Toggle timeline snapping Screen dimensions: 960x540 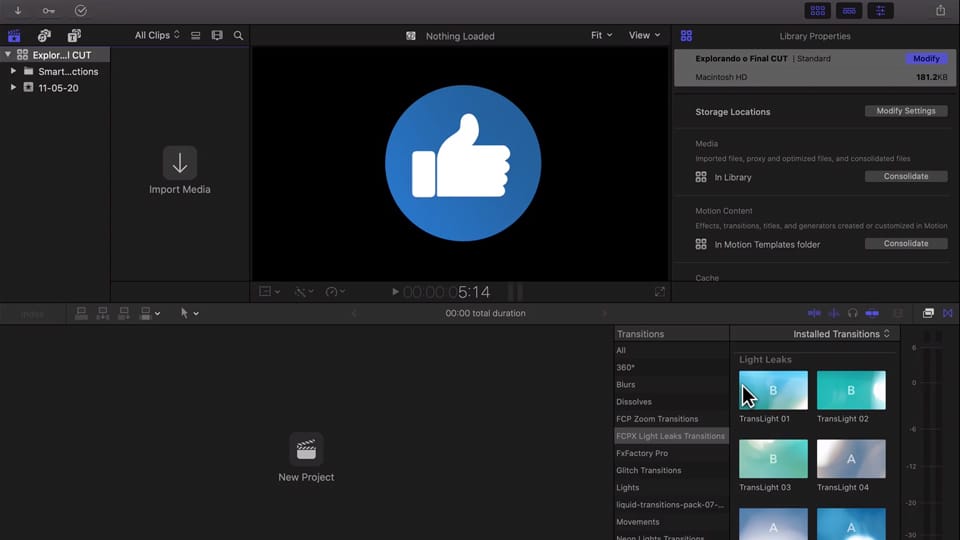[872, 313]
